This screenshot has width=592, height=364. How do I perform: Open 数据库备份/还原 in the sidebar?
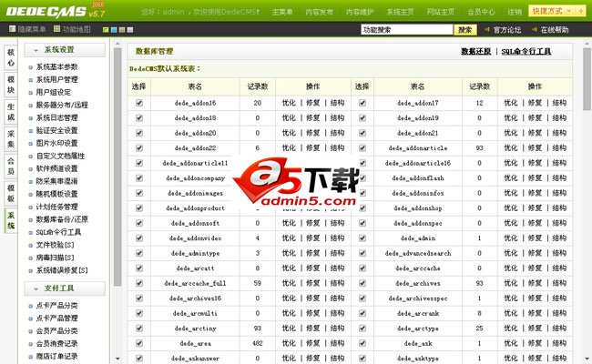[x=62, y=219]
